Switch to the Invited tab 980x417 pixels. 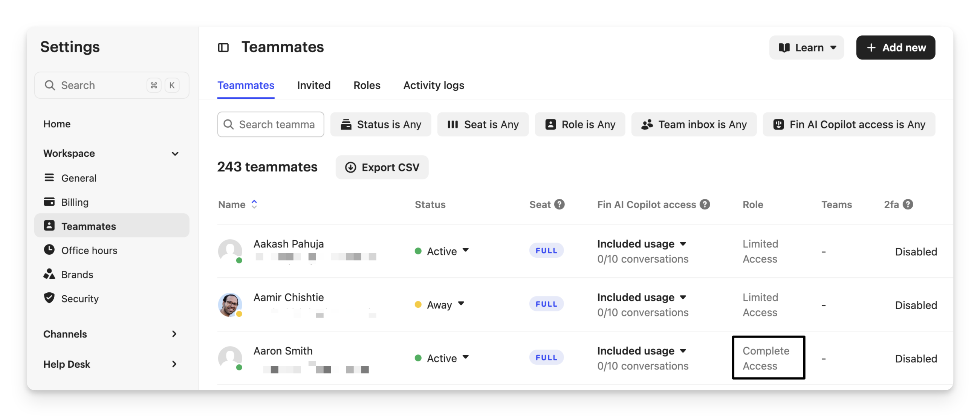pos(313,85)
